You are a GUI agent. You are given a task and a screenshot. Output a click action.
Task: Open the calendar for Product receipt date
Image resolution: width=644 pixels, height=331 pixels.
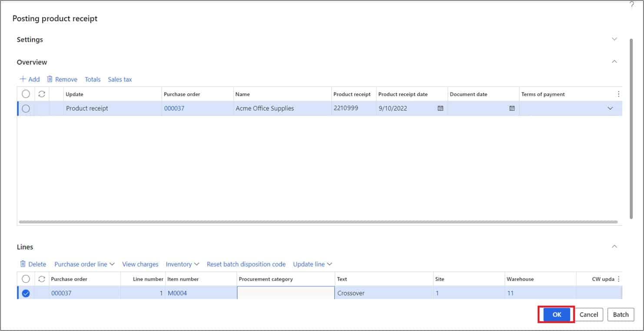click(440, 108)
